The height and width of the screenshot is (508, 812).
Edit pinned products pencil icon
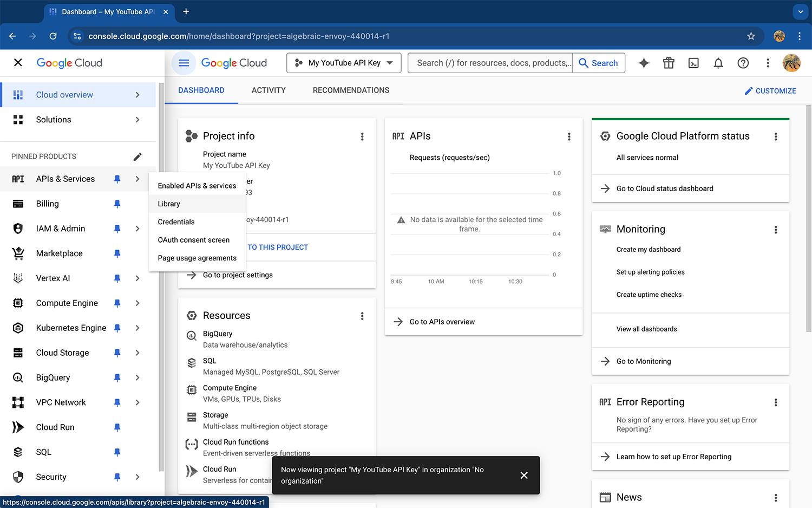coord(137,157)
